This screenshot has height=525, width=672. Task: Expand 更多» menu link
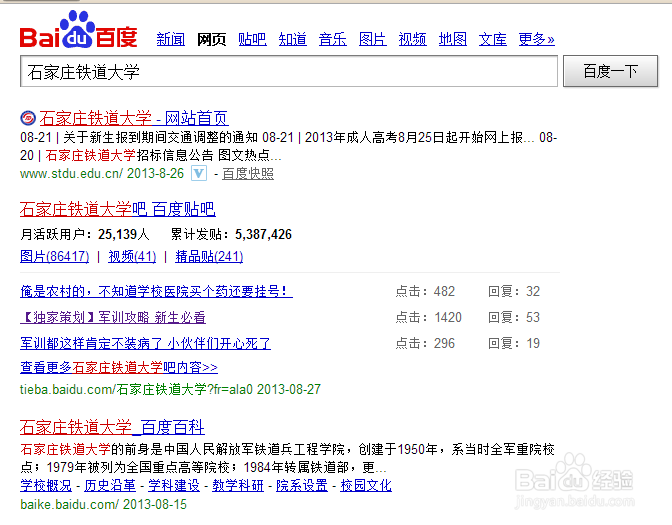(536, 39)
